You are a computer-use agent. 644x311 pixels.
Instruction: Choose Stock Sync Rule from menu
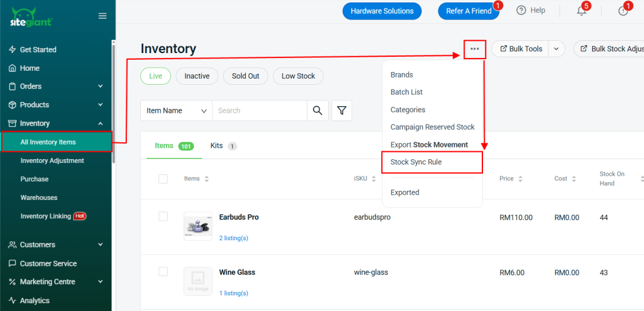[416, 162]
